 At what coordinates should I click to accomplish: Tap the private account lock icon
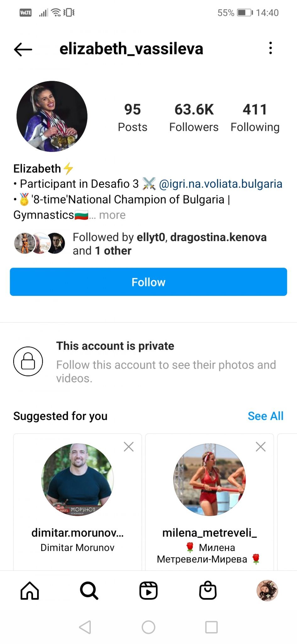28,361
